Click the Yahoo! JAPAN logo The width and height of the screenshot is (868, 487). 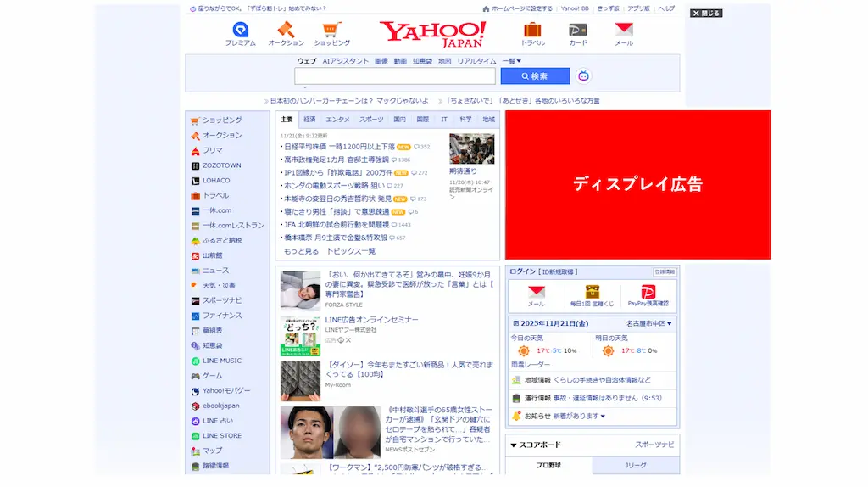(x=432, y=34)
